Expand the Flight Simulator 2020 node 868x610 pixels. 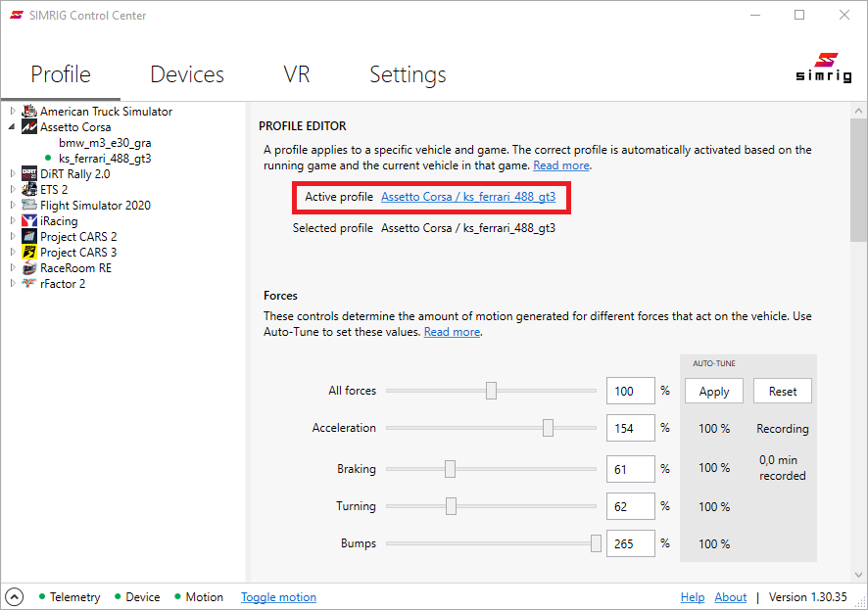[13, 206]
